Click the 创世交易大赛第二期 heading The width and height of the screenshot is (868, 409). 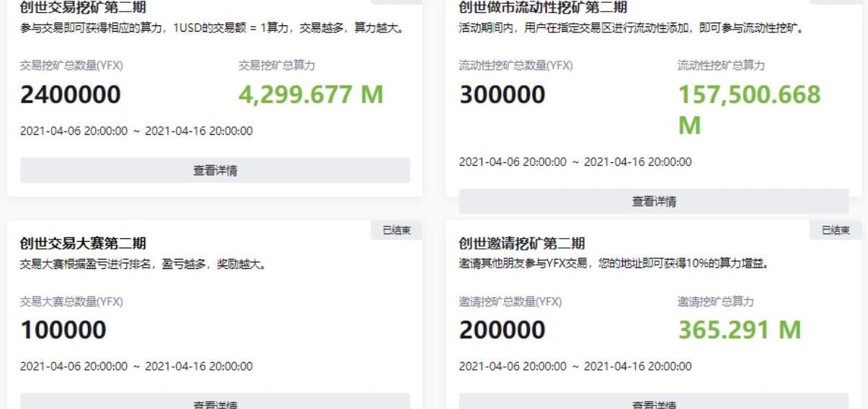pyautogui.click(x=82, y=244)
